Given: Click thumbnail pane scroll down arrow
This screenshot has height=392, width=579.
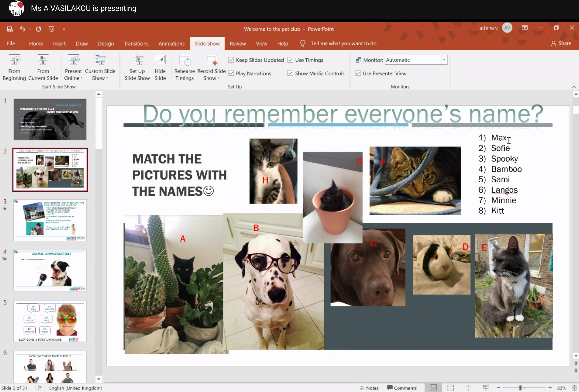Looking at the screenshot, I should click(99, 379).
